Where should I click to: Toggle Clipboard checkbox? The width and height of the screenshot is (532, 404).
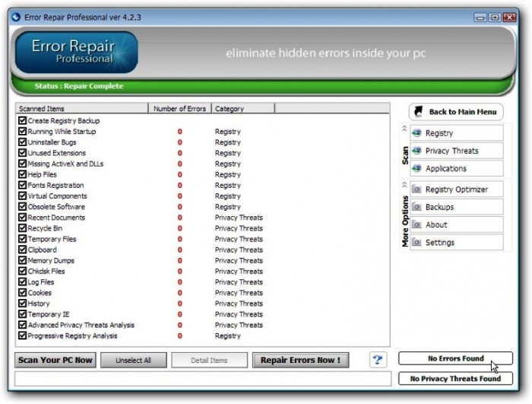(22, 250)
